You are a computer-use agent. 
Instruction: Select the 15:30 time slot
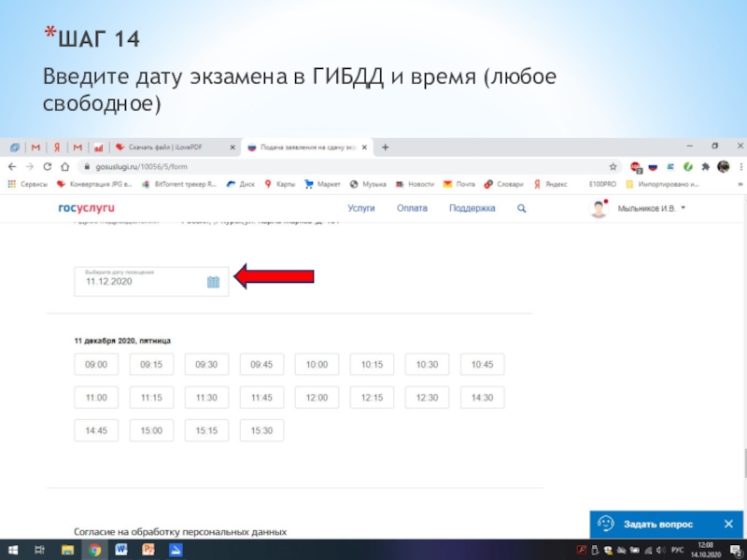tap(261, 430)
